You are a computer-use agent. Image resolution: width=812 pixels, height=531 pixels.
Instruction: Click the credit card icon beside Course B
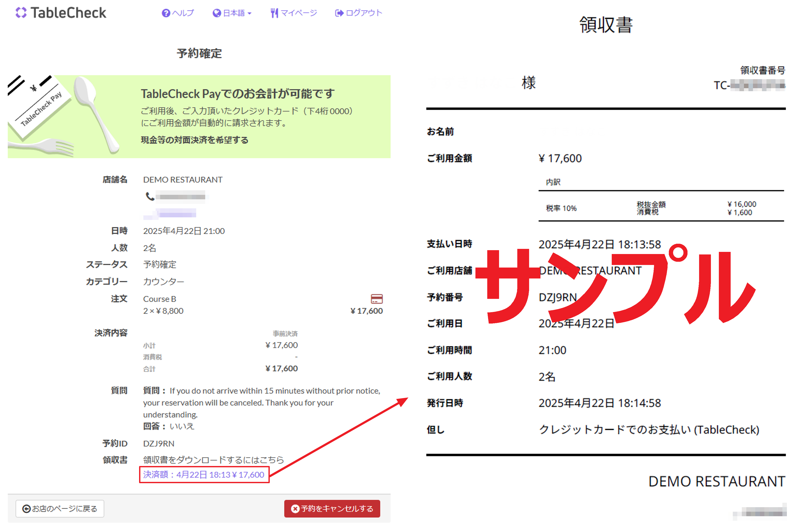click(x=377, y=299)
